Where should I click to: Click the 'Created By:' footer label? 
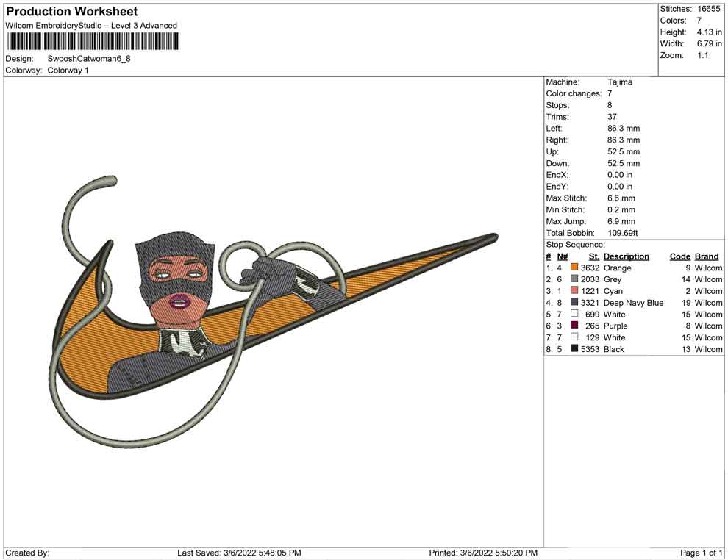point(27,553)
